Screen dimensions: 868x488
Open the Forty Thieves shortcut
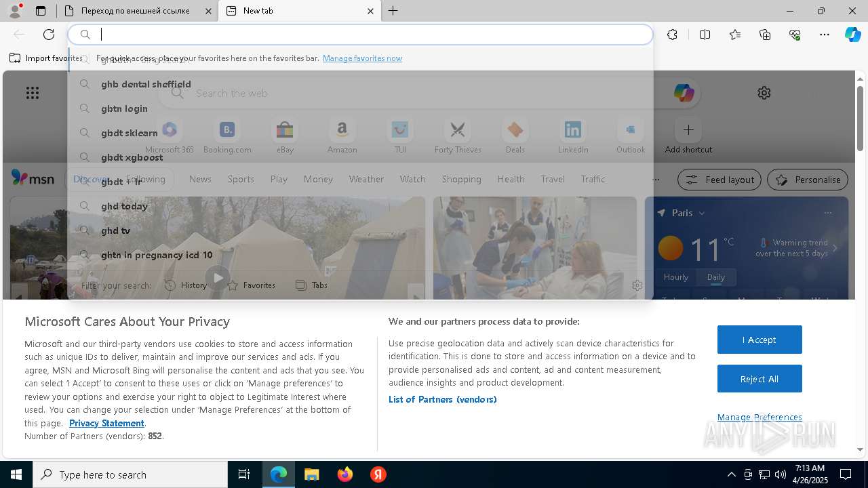click(458, 136)
